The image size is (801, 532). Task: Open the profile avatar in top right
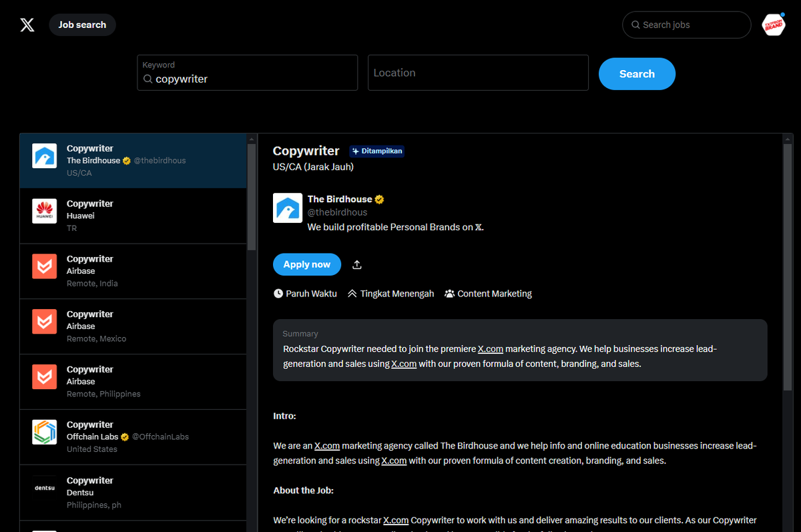(x=774, y=25)
